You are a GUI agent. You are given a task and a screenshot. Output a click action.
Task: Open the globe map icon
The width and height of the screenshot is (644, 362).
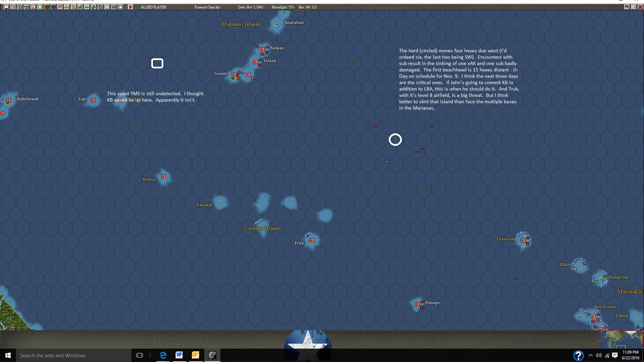pyautogui.click(x=94, y=7)
